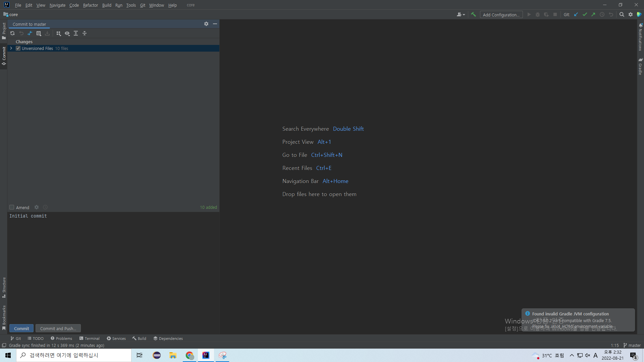Expand all changes in the tree
Image resolution: width=644 pixels, height=362 pixels.
click(76, 33)
